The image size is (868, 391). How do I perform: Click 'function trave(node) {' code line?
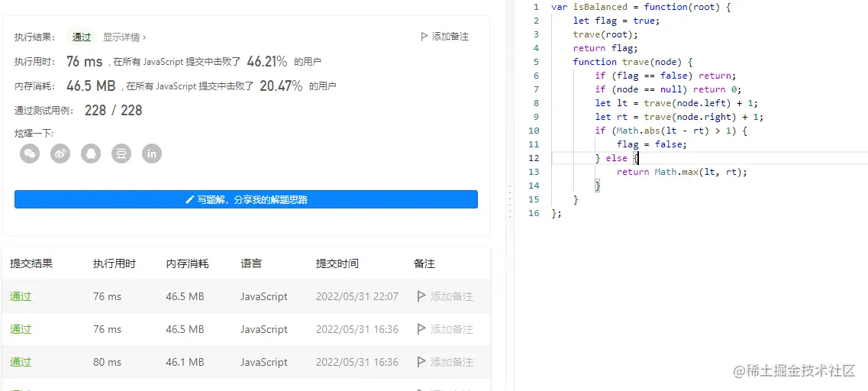pyautogui.click(x=633, y=61)
